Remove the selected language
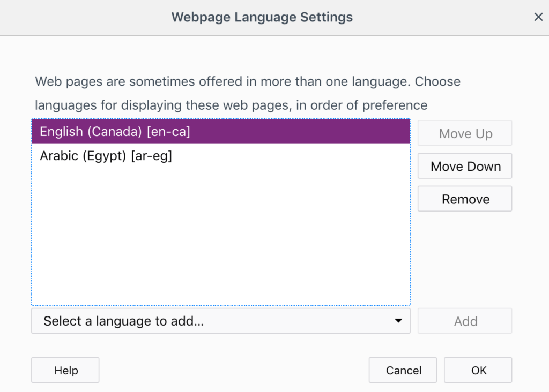This screenshot has width=549, height=392. tap(465, 199)
